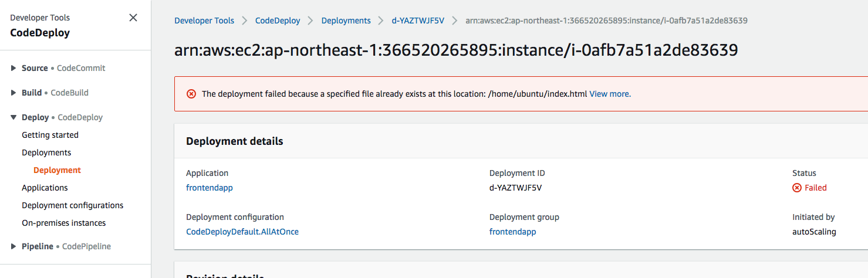Open d-YAZTWJF5V breadcrumb link
Image resolution: width=868 pixels, height=278 pixels.
click(418, 21)
